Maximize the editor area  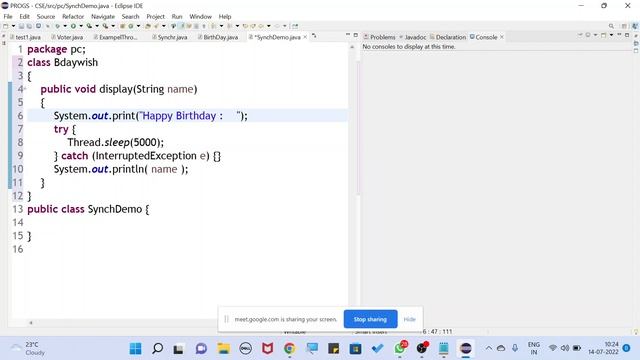pyautogui.click(x=356, y=35)
